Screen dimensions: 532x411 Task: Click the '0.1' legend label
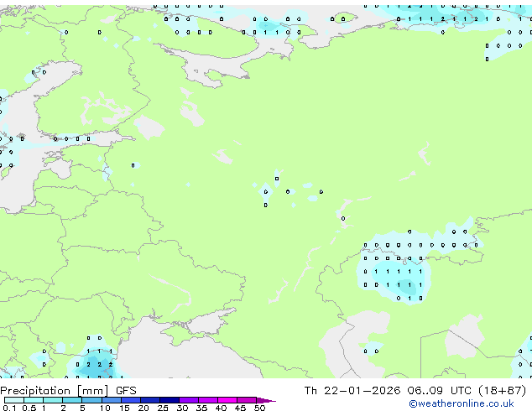click(9, 408)
